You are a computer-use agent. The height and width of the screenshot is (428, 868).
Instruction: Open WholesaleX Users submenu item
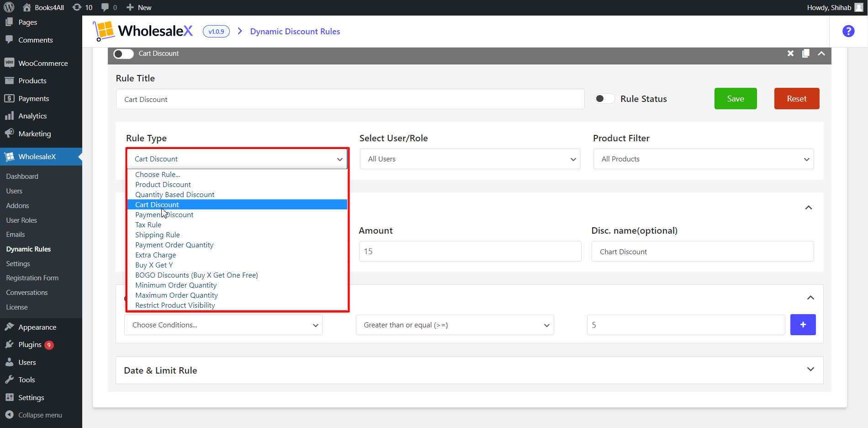(14, 191)
